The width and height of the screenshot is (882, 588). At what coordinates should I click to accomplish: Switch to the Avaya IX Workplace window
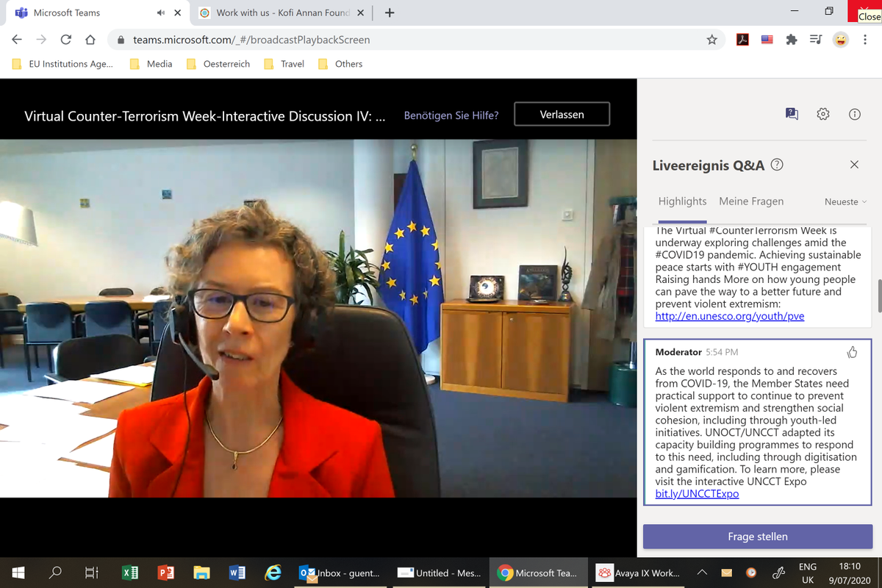point(639,573)
